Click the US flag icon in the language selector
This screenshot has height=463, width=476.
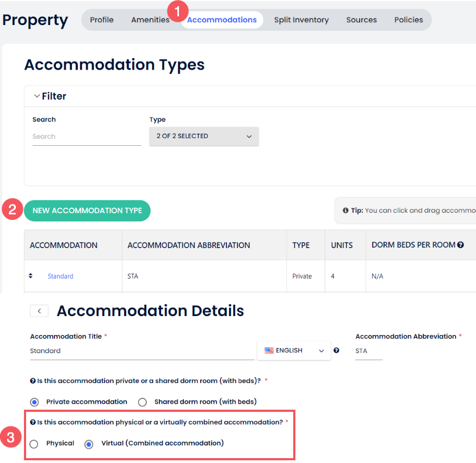[269, 351]
